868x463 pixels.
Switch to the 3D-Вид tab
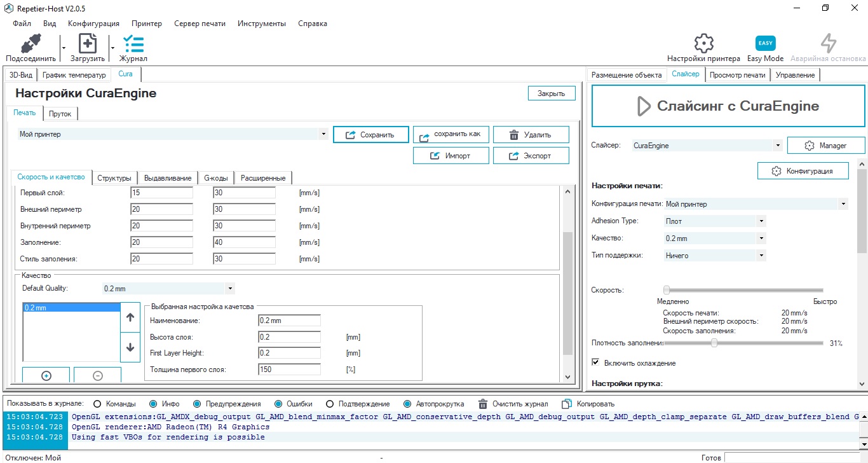(20, 75)
